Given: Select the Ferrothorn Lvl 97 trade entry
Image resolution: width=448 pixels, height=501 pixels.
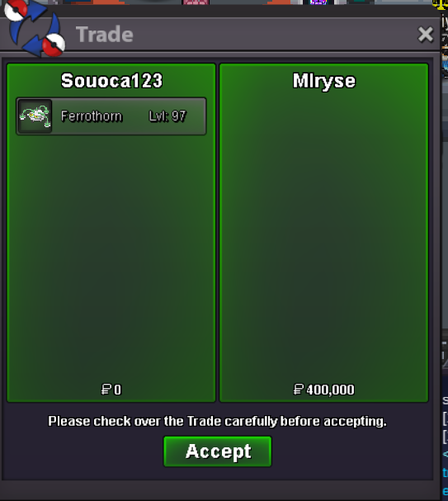Looking at the screenshot, I should coord(111,116).
